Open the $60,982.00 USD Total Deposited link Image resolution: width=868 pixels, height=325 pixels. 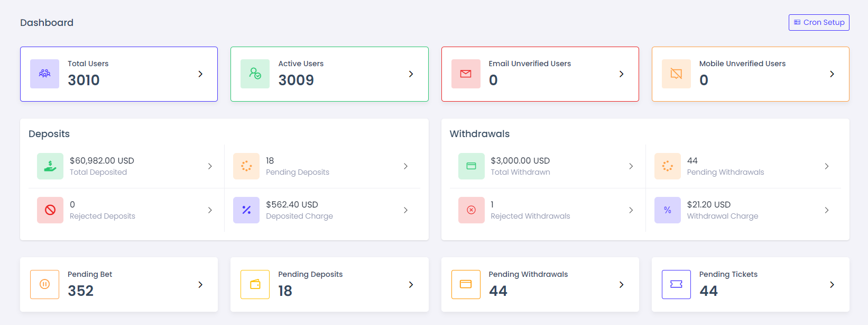point(102,161)
